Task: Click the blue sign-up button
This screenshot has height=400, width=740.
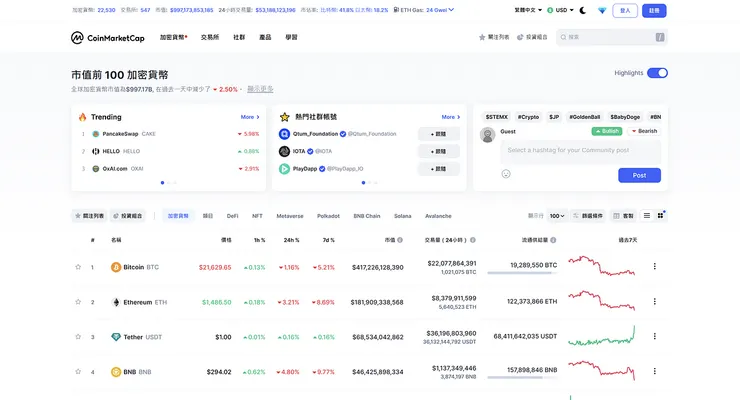Action: point(654,10)
